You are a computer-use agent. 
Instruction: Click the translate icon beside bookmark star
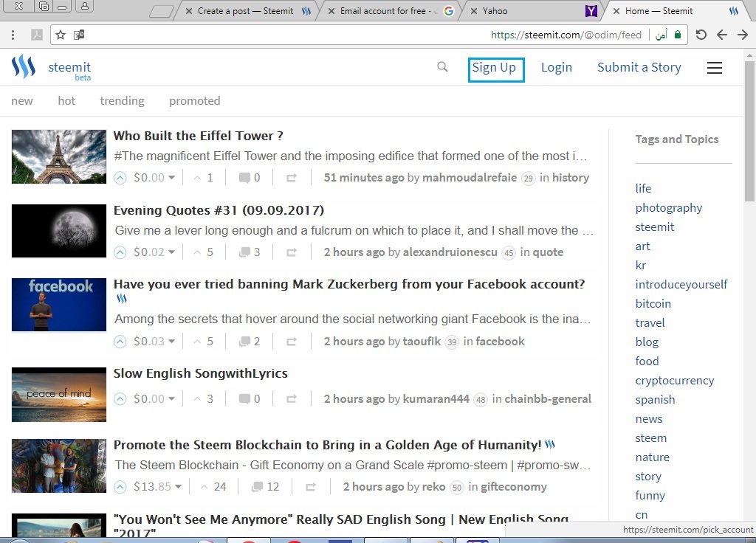pos(79,35)
